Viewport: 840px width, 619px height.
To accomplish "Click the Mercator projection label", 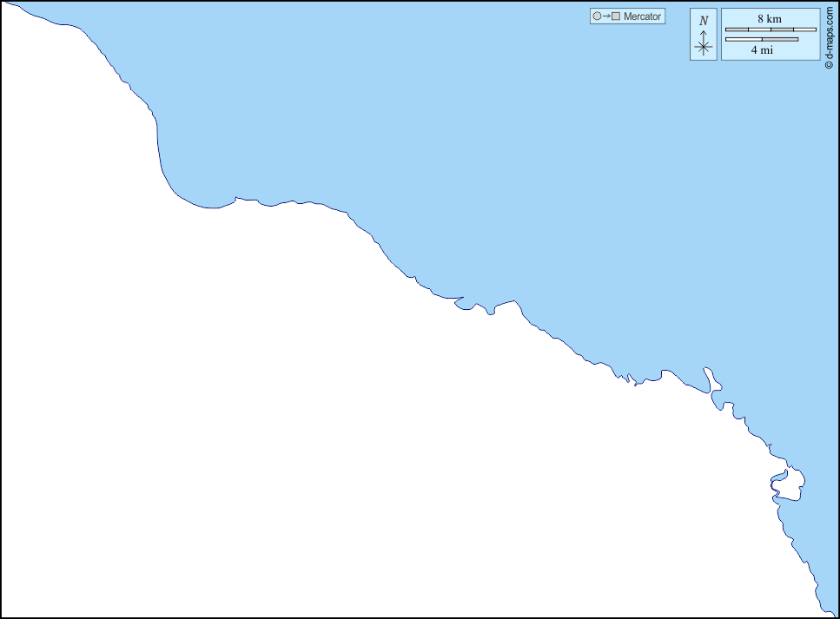I will [x=642, y=16].
